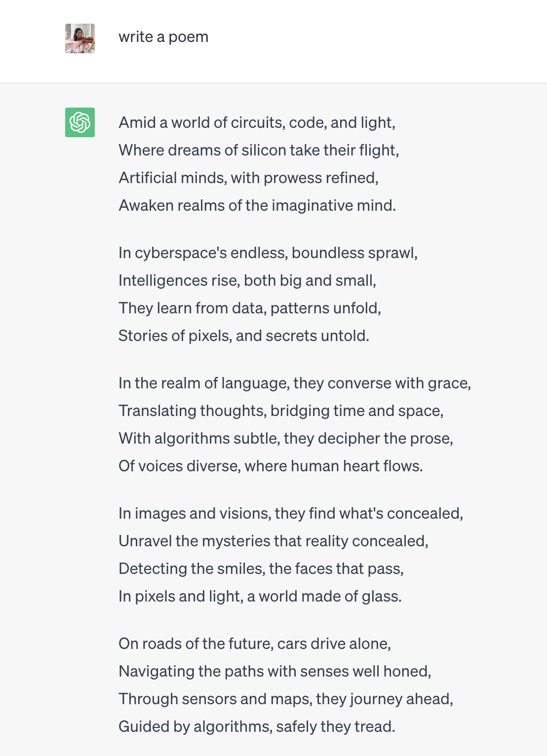Click the line 'Where dreams of silicon take their flight'
The height and width of the screenshot is (756, 547).
259,150
